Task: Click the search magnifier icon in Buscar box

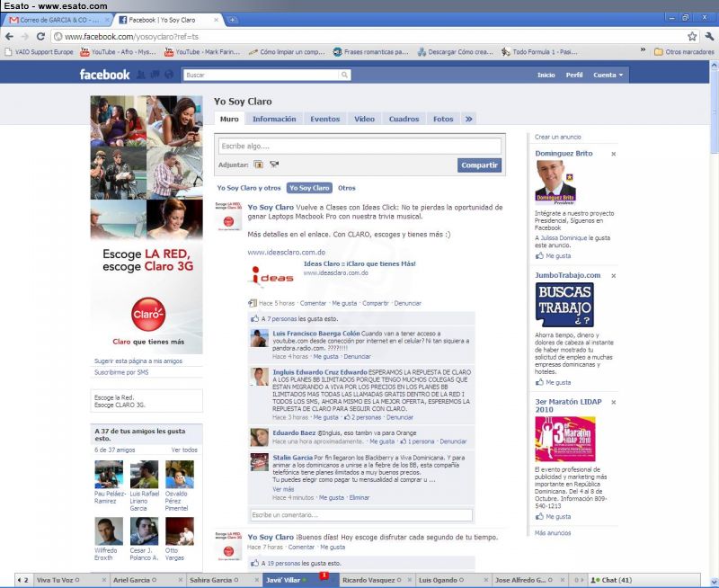Action: (x=344, y=75)
